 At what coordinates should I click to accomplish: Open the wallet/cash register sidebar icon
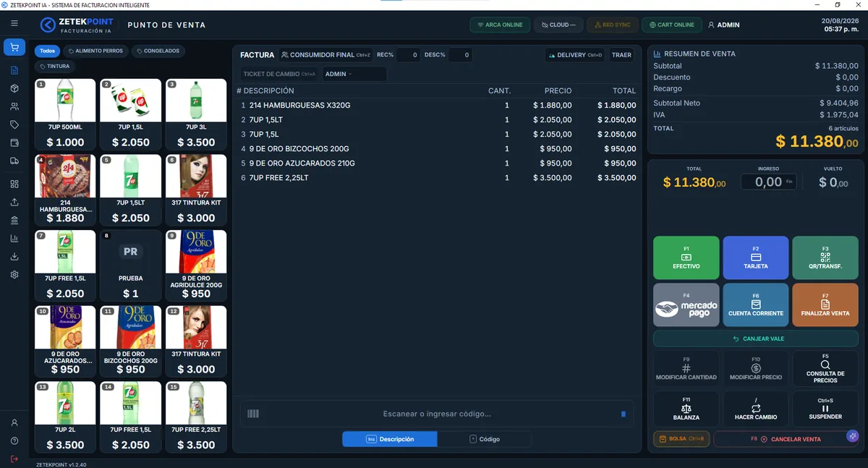tap(14, 142)
